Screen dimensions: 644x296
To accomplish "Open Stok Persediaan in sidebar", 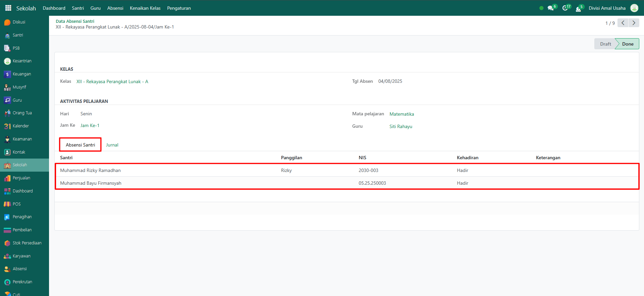I will pyautogui.click(x=27, y=243).
